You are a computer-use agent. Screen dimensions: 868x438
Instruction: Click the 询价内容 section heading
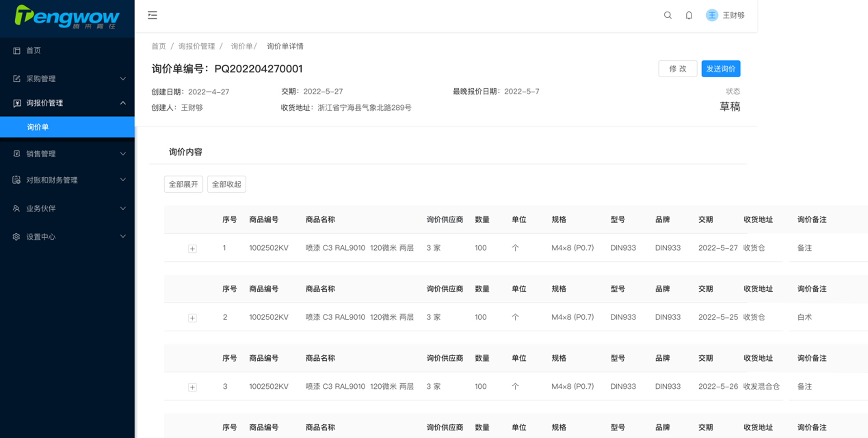pos(185,152)
